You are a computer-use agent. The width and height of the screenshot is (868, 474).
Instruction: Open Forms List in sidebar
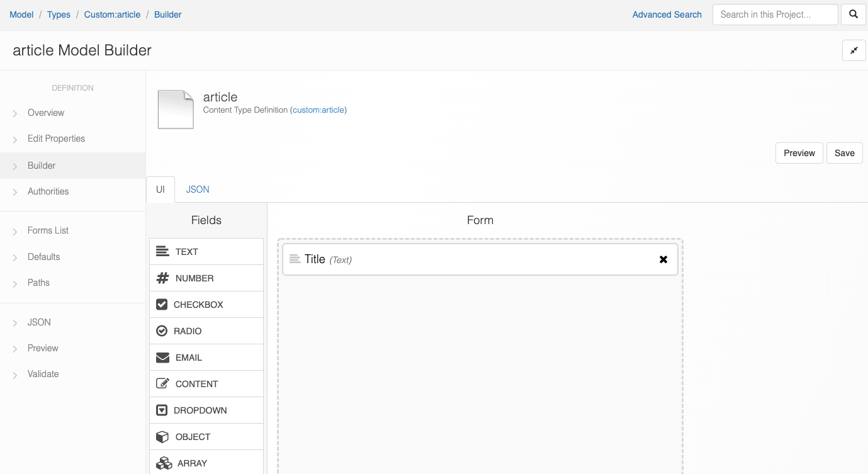pyautogui.click(x=48, y=230)
